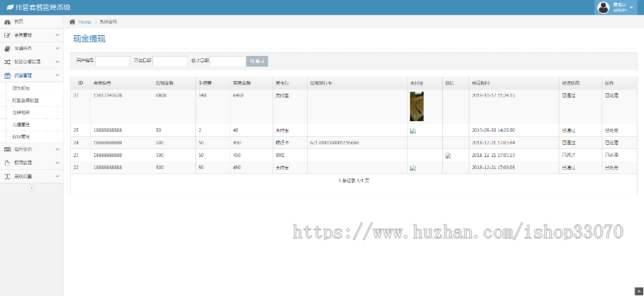Open the 首页 sidebar menu item
The width and height of the screenshot is (644, 296).
pyautogui.click(x=31, y=22)
